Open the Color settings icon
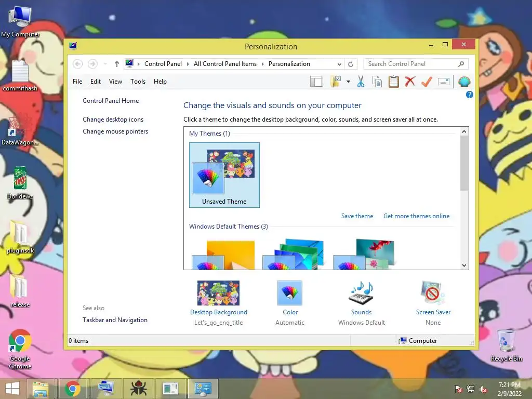532x399 pixels. tap(290, 293)
